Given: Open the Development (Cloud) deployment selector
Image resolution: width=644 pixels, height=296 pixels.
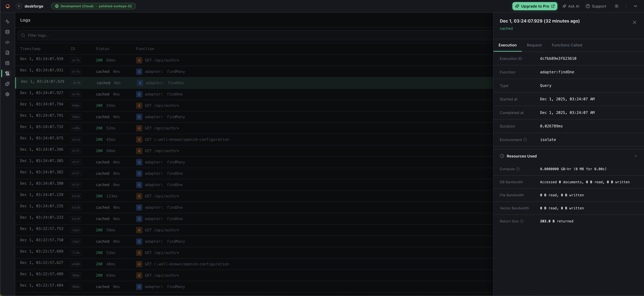Looking at the screenshot, I should click(x=93, y=6).
